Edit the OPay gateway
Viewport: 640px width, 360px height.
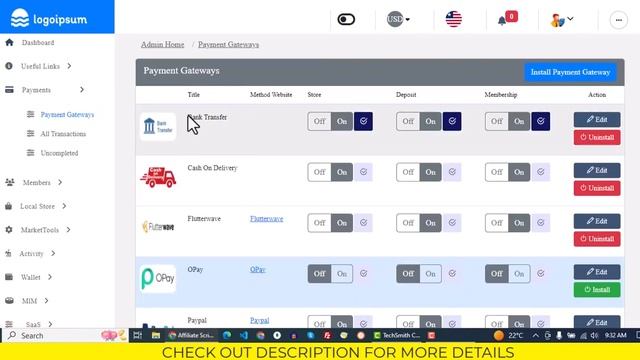597,272
